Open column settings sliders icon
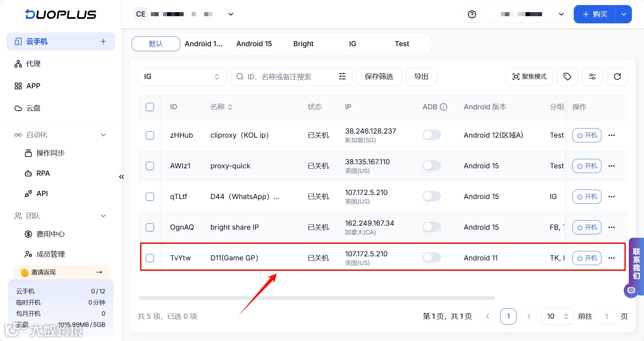Image resolution: width=644 pixels, height=341 pixels. 592,77
